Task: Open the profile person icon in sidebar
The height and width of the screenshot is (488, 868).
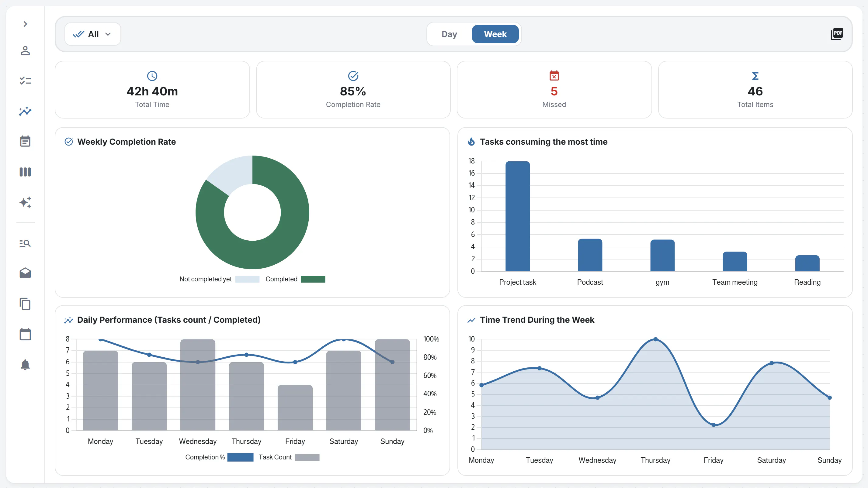Action: [25, 50]
